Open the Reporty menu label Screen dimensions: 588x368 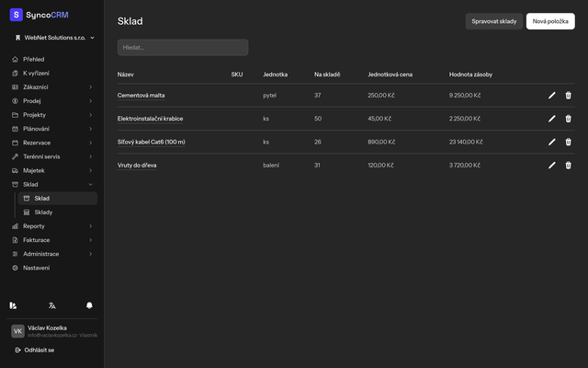coord(34,226)
